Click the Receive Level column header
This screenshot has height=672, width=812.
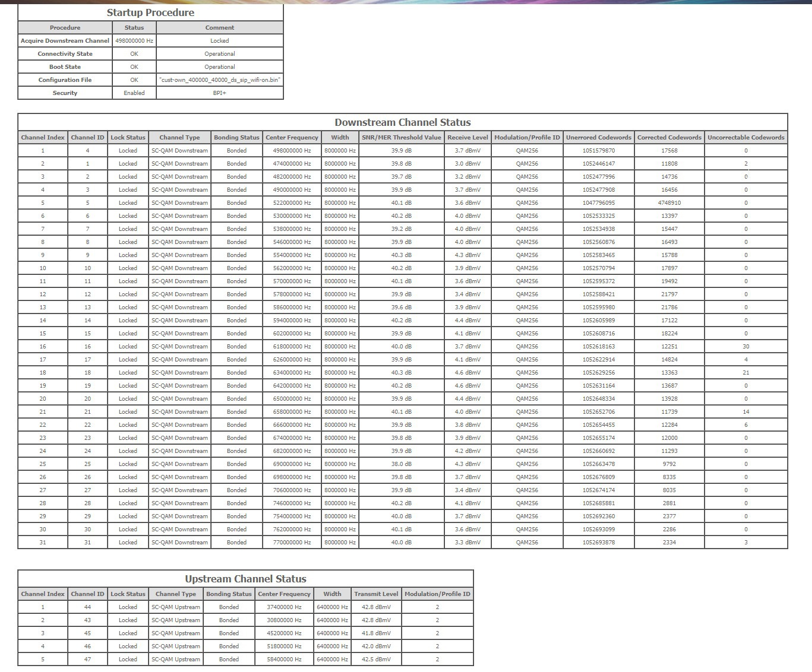467,138
